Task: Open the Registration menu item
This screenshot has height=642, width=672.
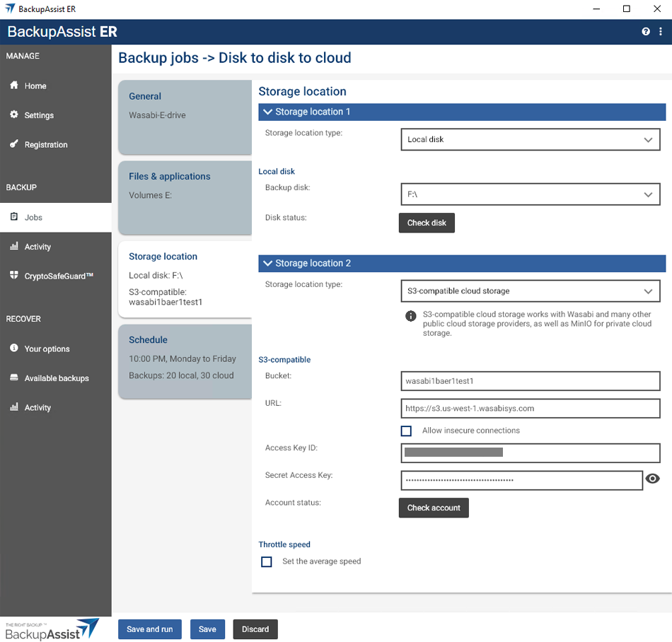Action: pyautogui.click(x=56, y=145)
